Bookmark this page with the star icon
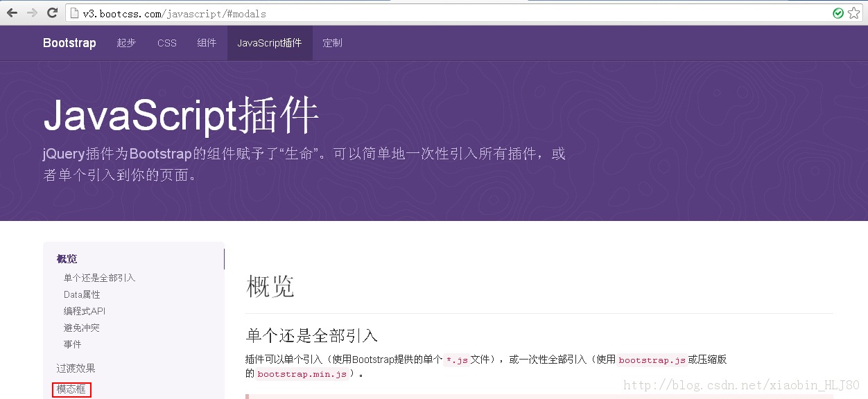The width and height of the screenshot is (868, 399). pyautogui.click(x=854, y=13)
